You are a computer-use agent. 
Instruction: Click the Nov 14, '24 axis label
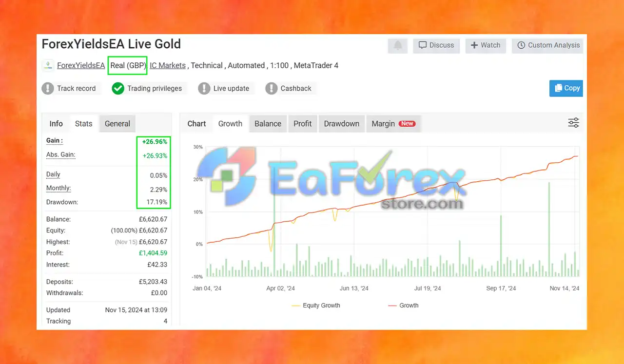(x=565, y=288)
